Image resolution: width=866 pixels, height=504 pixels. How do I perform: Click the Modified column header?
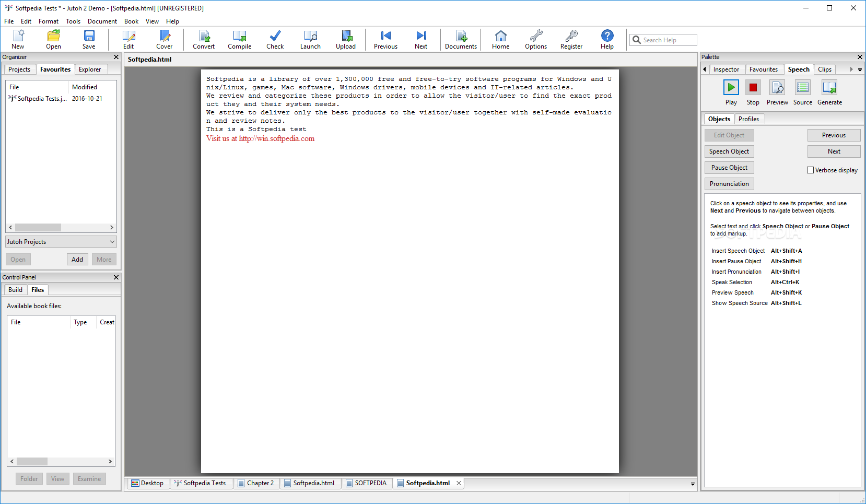85,87
